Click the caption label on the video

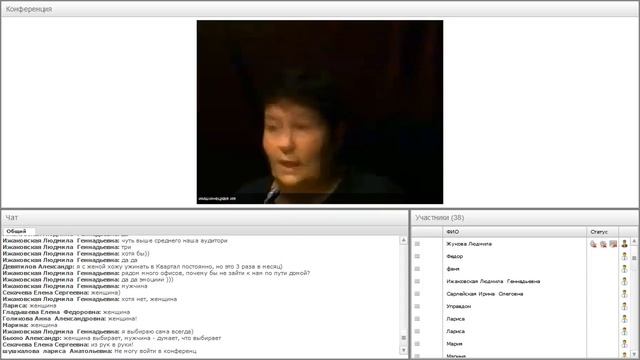pyautogui.click(x=217, y=199)
